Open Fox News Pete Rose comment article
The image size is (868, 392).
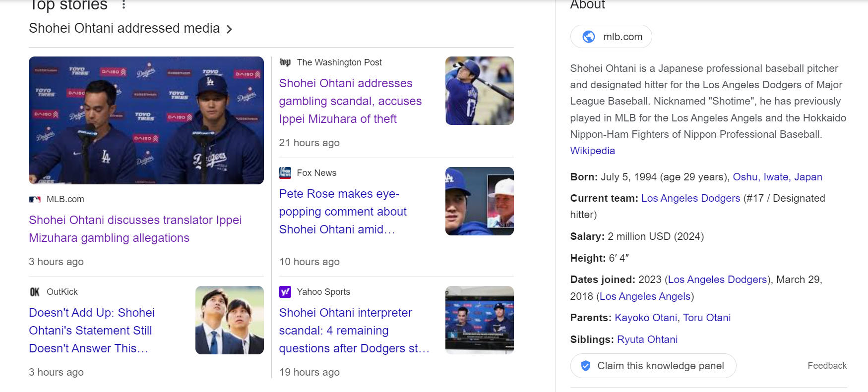(x=343, y=212)
